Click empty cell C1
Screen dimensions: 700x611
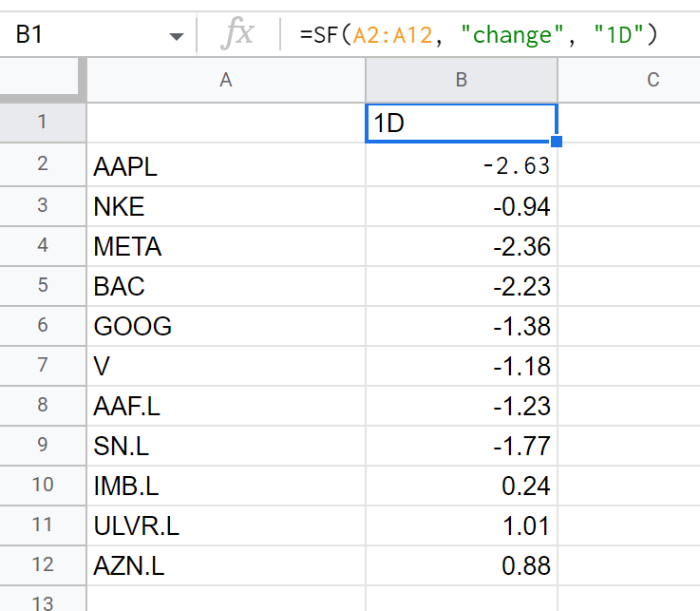tap(629, 123)
